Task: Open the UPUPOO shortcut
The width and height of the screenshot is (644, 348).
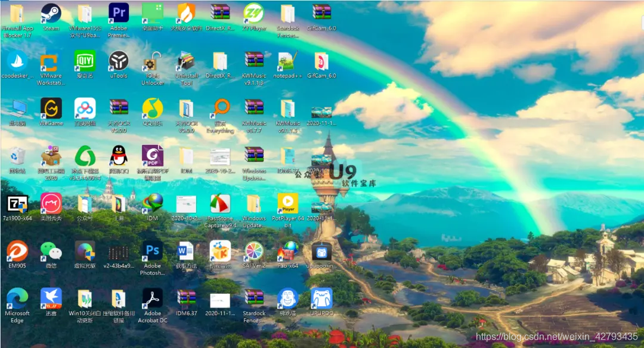Action: 321,299
